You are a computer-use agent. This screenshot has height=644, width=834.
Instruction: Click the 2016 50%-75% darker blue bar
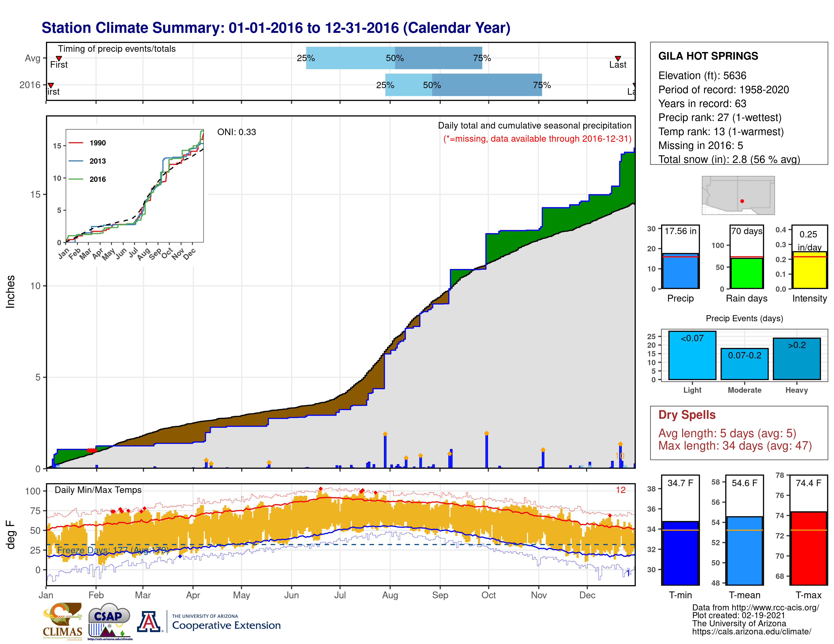click(487, 85)
